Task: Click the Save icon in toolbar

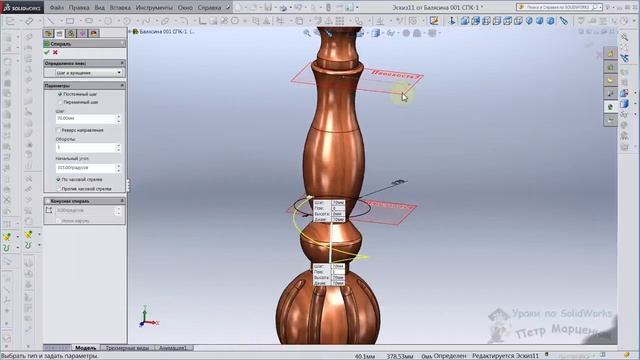Action: coord(268,7)
